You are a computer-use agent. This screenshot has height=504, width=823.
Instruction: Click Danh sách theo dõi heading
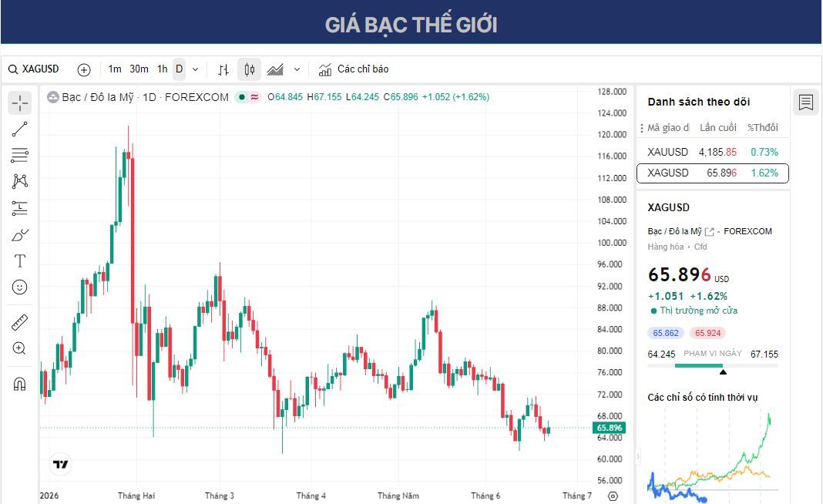[x=699, y=102]
